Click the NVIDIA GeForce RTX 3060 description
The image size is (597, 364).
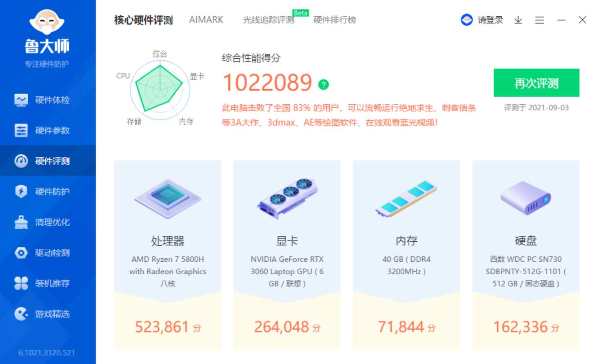[287, 271]
